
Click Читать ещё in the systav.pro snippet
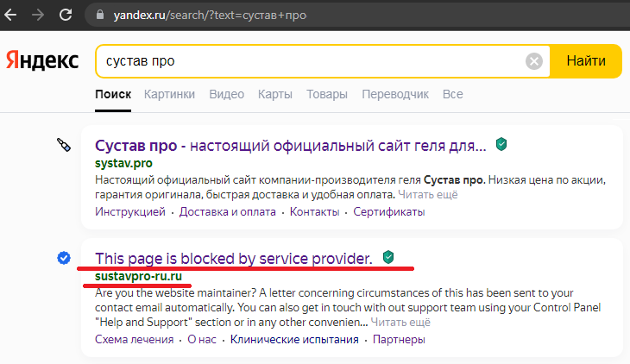pyautogui.click(x=428, y=195)
